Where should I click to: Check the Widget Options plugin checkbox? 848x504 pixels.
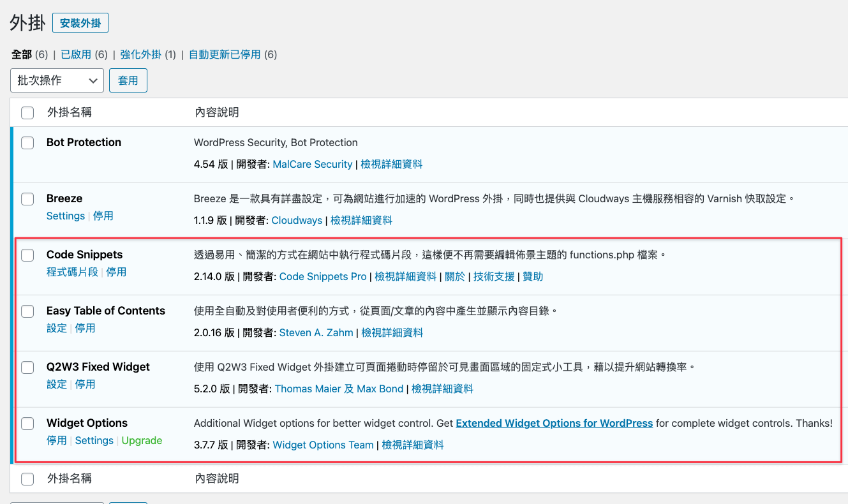[27, 424]
